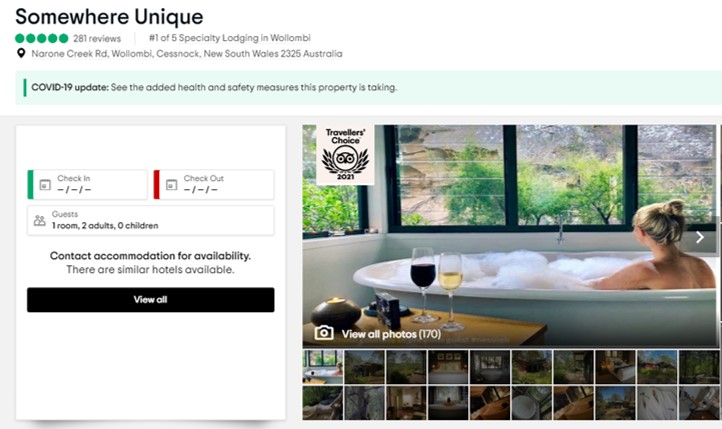Viewport: 722px width, 429px height.
Task: Open the Check Out date field
Action: pos(214,185)
